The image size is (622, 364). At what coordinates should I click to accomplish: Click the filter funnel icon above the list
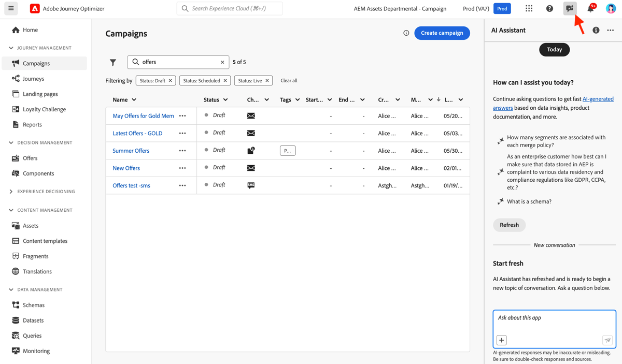coord(112,62)
